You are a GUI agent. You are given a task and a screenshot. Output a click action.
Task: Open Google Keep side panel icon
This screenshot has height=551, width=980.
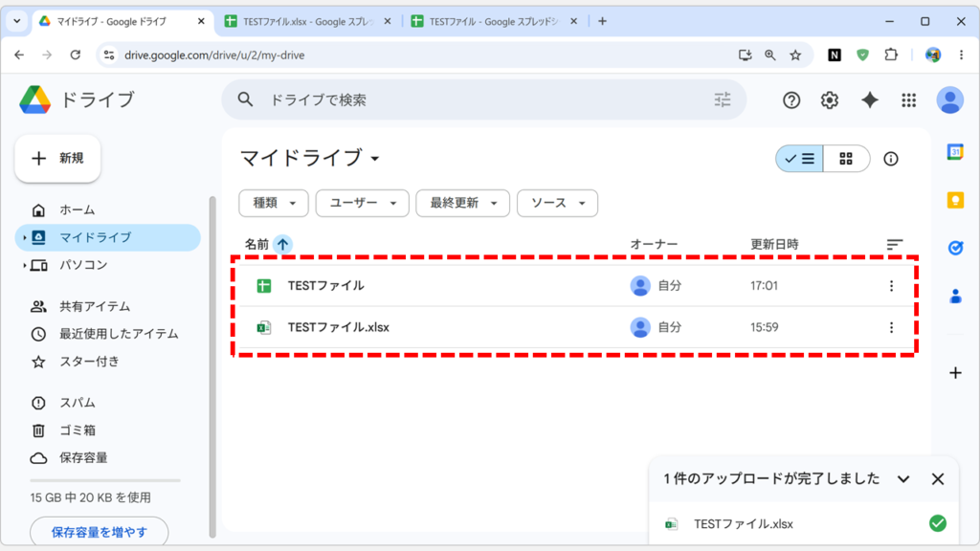pyautogui.click(x=955, y=200)
